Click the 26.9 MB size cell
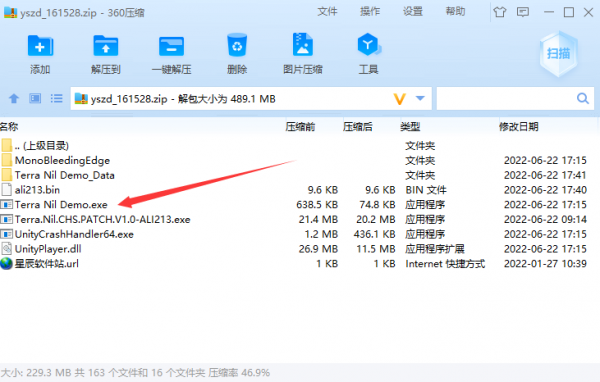Image resolution: width=600 pixels, height=382 pixels. coord(318,249)
